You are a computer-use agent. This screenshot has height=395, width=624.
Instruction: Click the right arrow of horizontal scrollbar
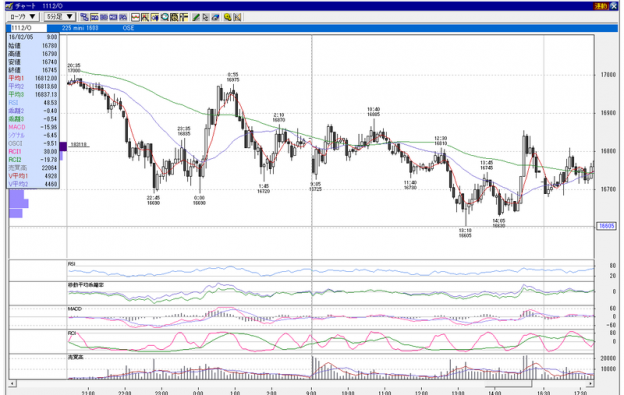click(591, 384)
